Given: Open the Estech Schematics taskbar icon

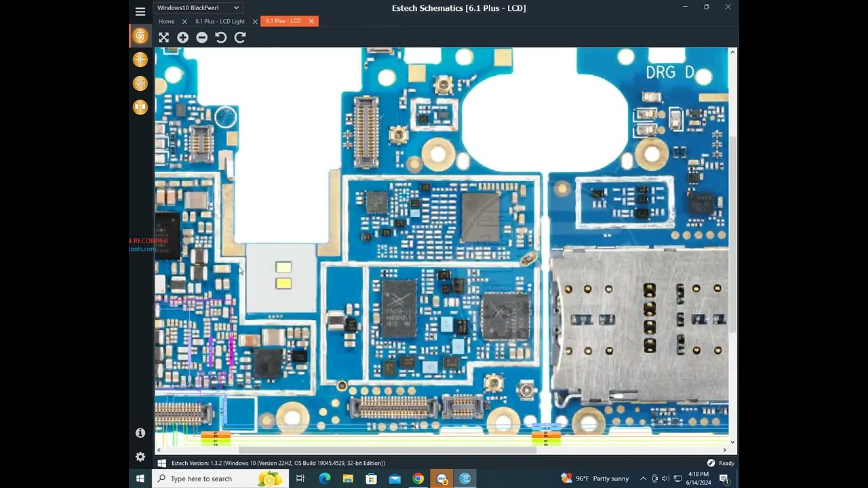Looking at the screenshot, I should [465, 479].
